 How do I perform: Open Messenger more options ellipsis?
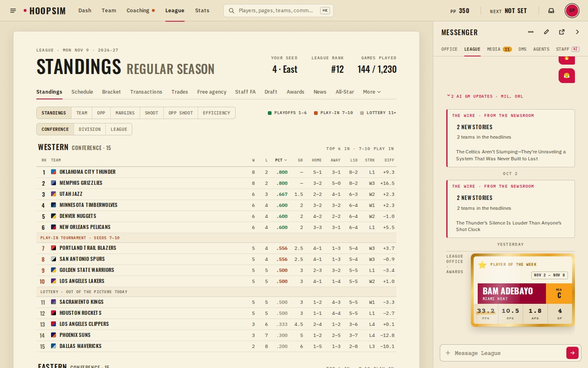(531, 32)
